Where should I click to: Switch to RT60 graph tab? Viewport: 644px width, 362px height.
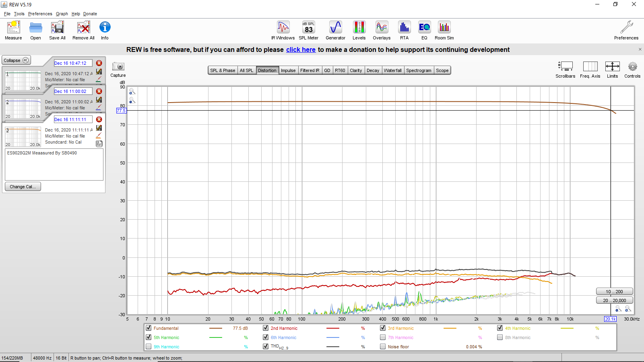[x=340, y=70]
